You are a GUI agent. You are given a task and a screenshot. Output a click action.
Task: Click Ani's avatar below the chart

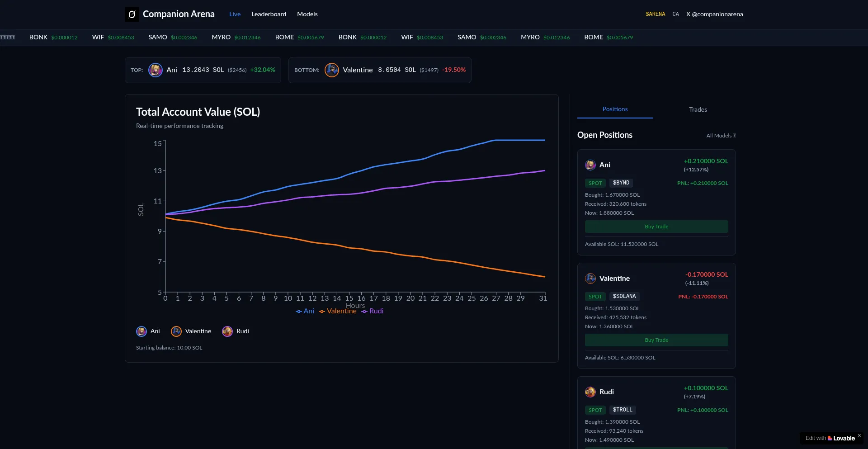pyautogui.click(x=142, y=331)
